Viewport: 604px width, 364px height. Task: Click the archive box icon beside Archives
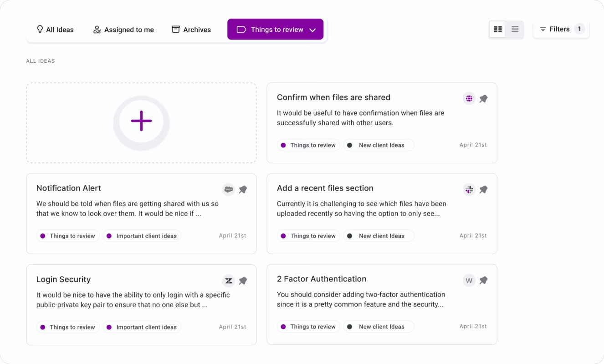[x=175, y=29]
